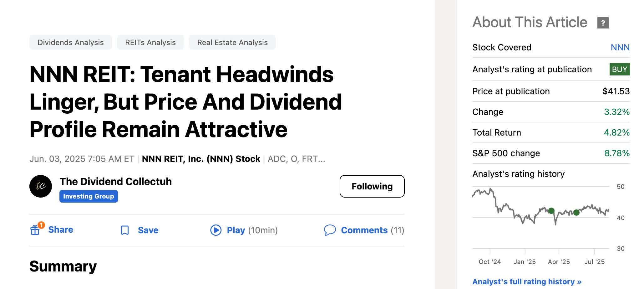Image resolution: width=644 pixels, height=289 pixels.
Task: Open the Dividends Analysis topic
Action: (70, 42)
